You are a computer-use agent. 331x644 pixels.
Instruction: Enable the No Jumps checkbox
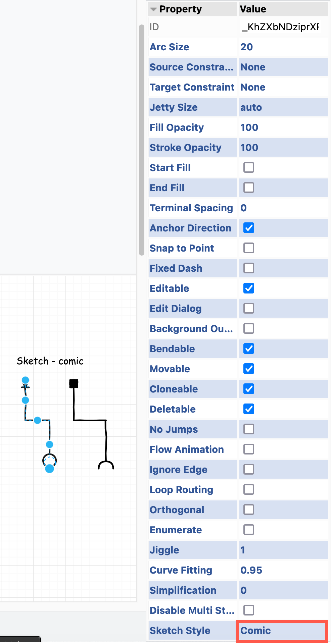pos(248,429)
